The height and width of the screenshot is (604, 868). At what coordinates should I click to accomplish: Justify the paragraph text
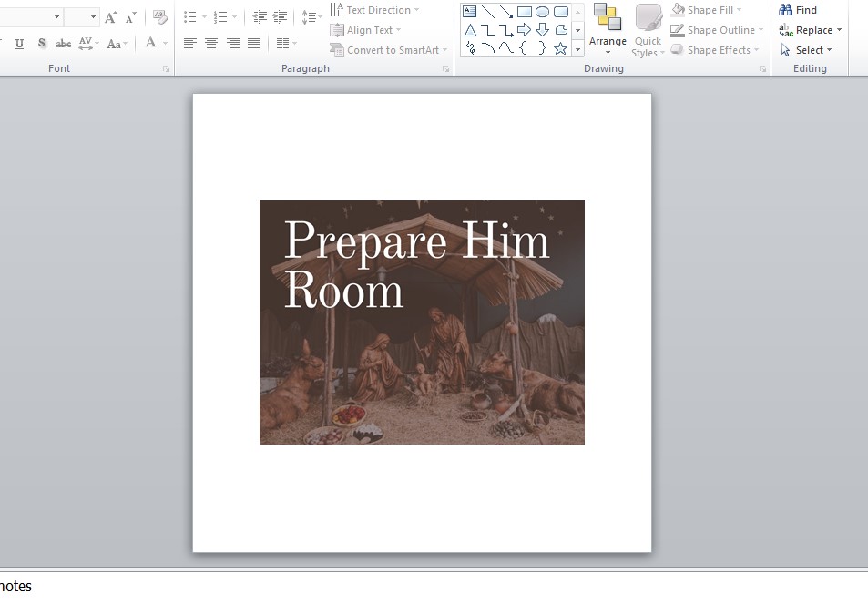[x=254, y=43]
